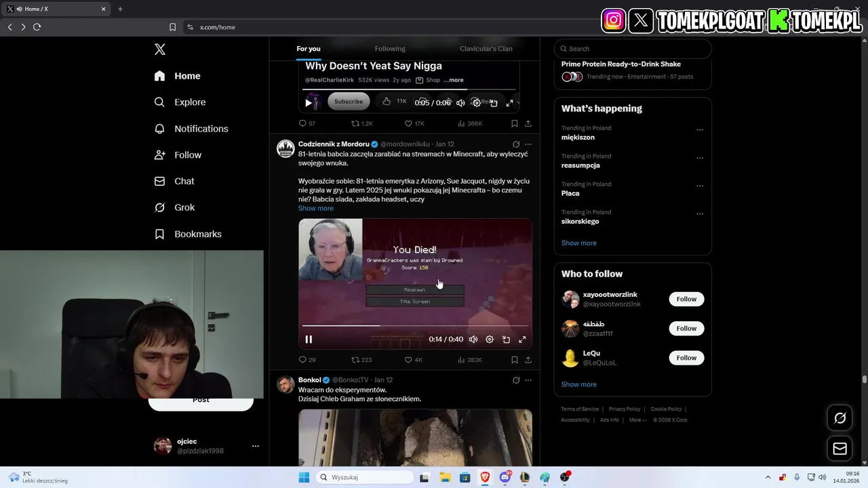868x488 pixels.
Task: Mute the Minecraft video
Action: 473,340
